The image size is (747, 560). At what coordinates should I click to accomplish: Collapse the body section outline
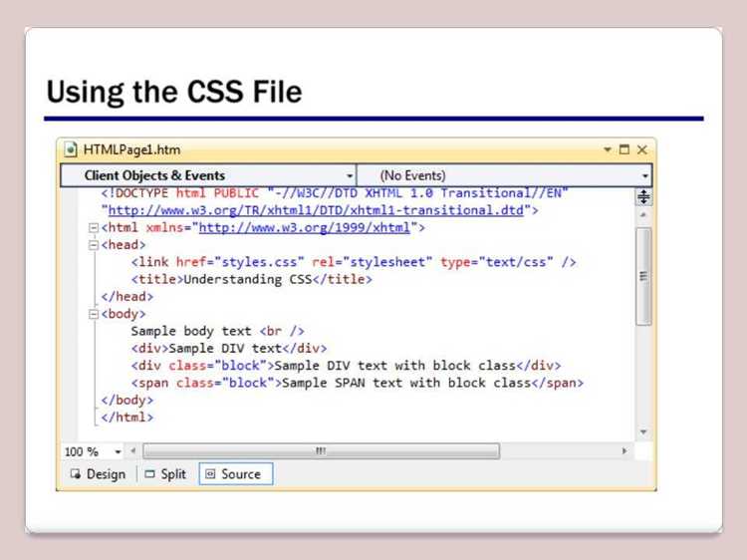[94, 314]
